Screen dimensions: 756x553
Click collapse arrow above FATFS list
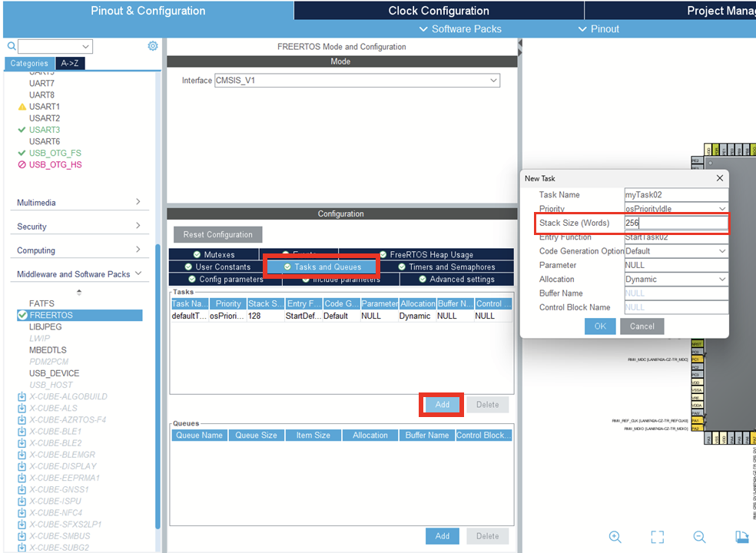tap(79, 292)
